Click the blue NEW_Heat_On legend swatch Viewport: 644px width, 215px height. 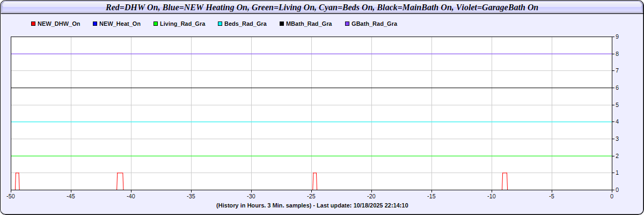[95, 24]
